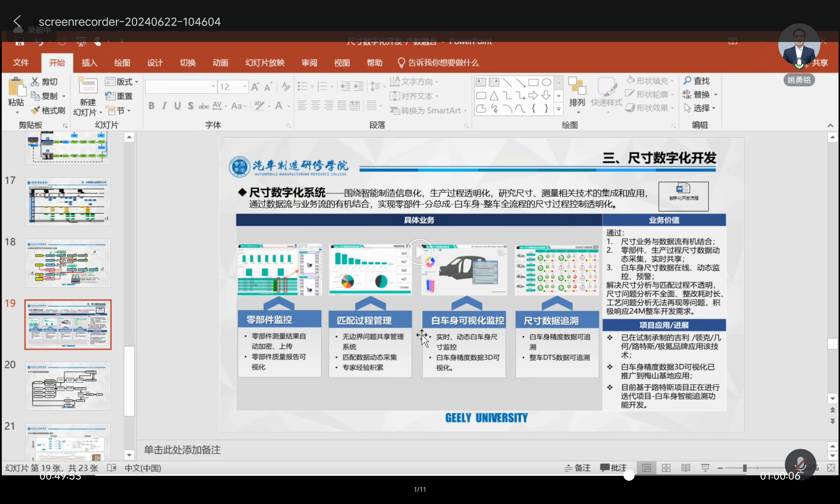Click the bullets list icon
The image size is (840, 504).
point(302,86)
